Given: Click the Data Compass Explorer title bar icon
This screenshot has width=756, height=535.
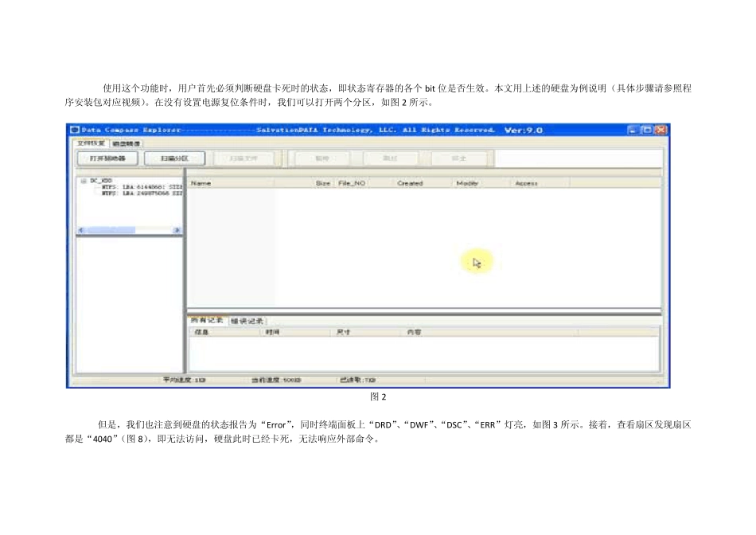Looking at the screenshot, I should 75,130.
